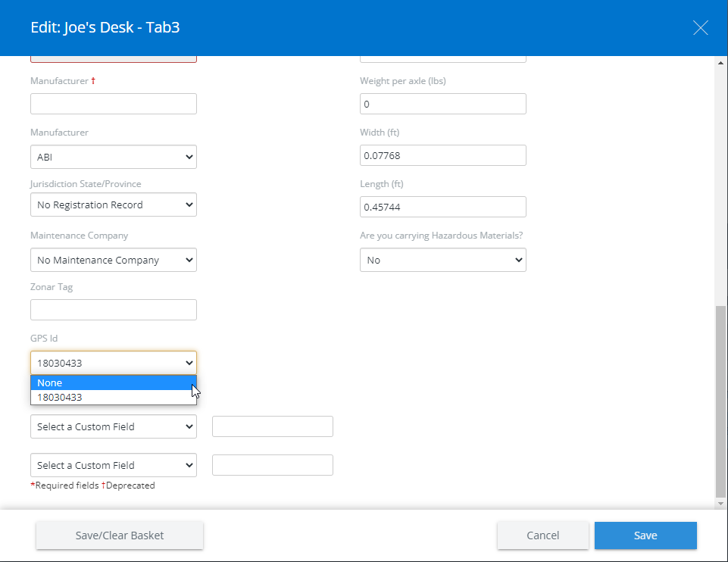Click the GPS Id label
Viewport: 728px width, 562px height.
44,339
